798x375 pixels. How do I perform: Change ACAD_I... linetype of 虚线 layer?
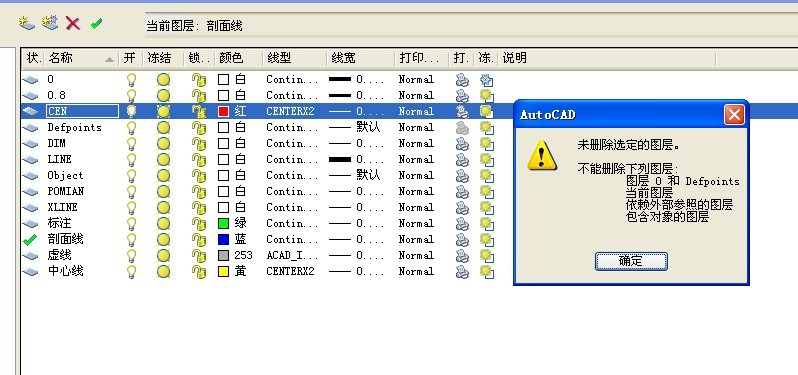pyautogui.click(x=292, y=255)
